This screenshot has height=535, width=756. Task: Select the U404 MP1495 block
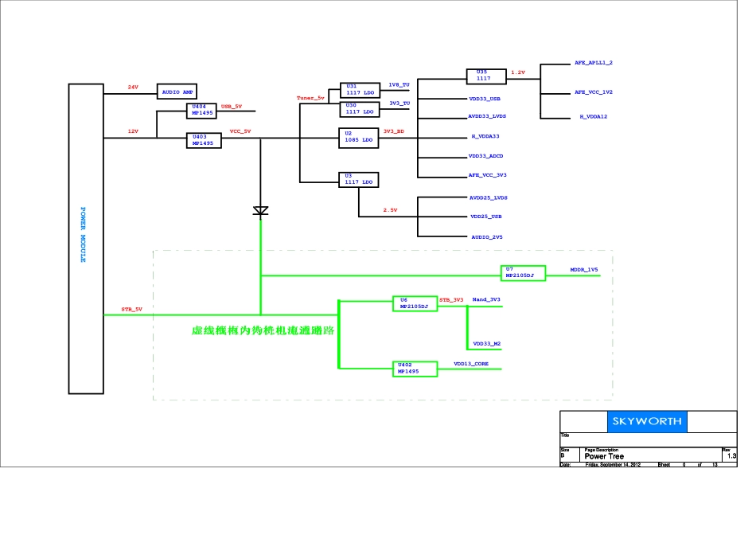click(x=201, y=111)
